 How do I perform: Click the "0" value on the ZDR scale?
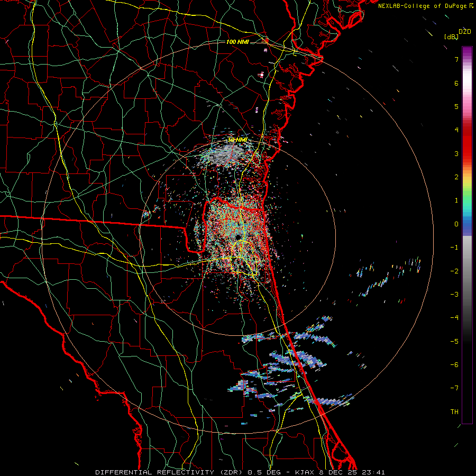click(456, 224)
